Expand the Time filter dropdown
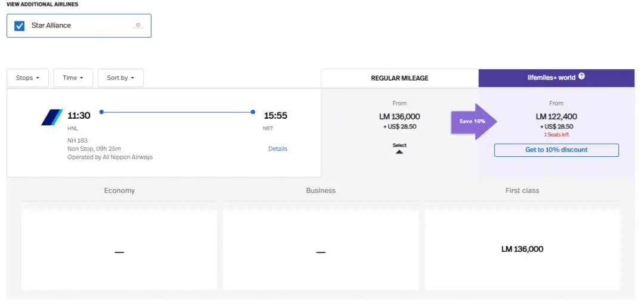 pos(73,78)
